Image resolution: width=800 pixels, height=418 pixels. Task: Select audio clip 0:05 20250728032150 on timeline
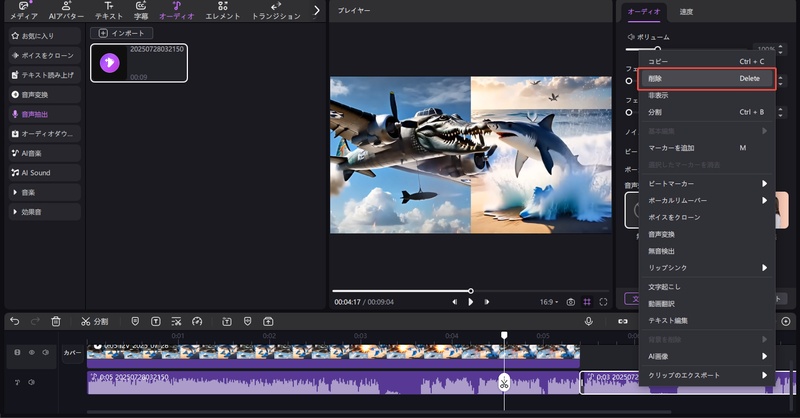(x=333, y=383)
